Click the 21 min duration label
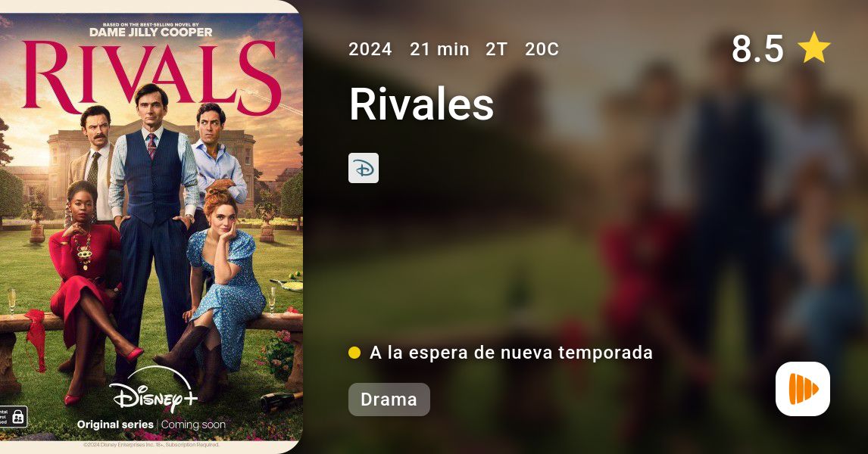Screen dimensions: 868x454 [x=439, y=49]
